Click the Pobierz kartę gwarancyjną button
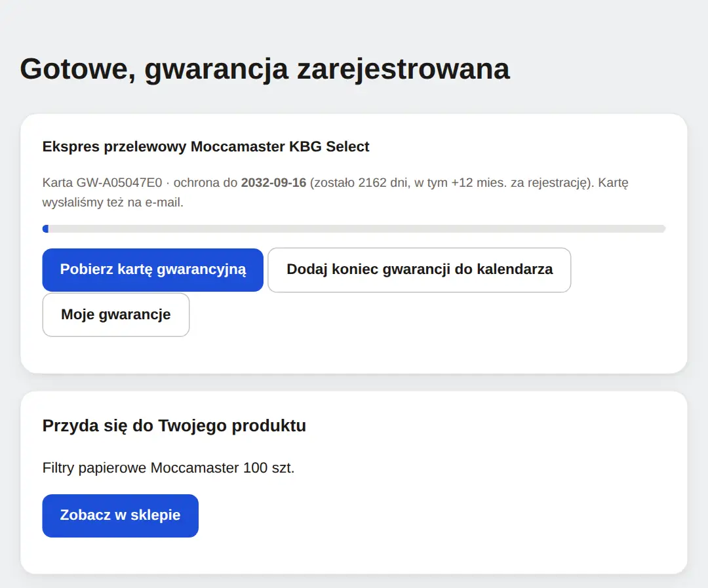This screenshot has height=588, width=708. (153, 269)
